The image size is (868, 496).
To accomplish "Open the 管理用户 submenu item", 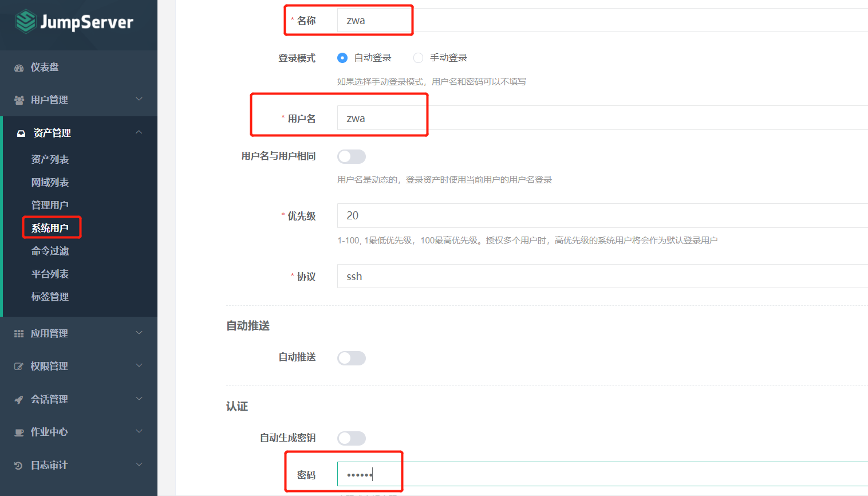I will tap(50, 205).
